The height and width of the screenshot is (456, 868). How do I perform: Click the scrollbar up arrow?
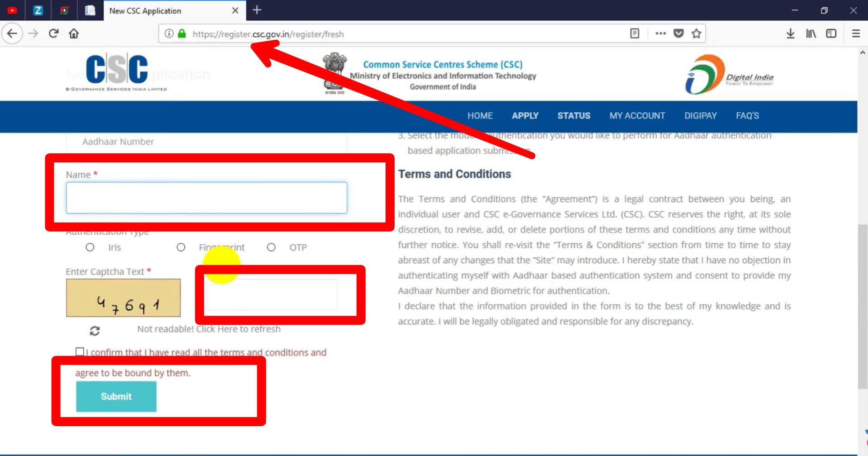pyautogui.click(x=863, y=53)
